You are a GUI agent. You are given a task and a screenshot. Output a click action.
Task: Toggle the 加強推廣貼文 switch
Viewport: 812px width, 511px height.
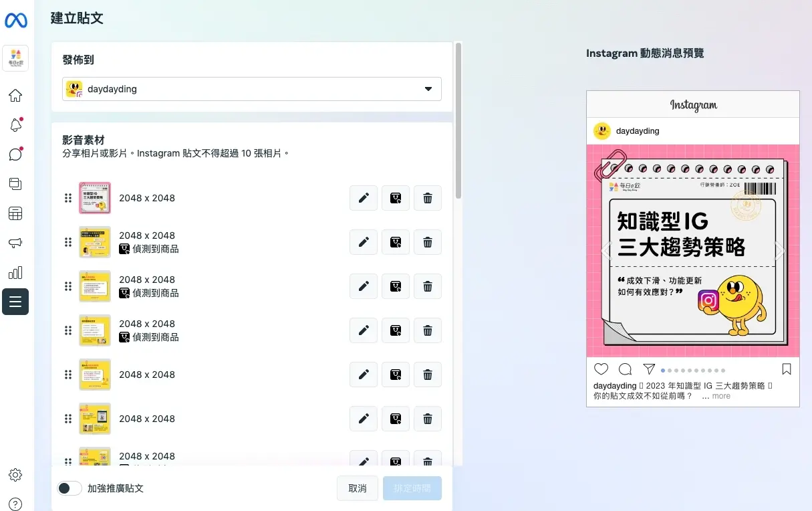coord(70,488)
